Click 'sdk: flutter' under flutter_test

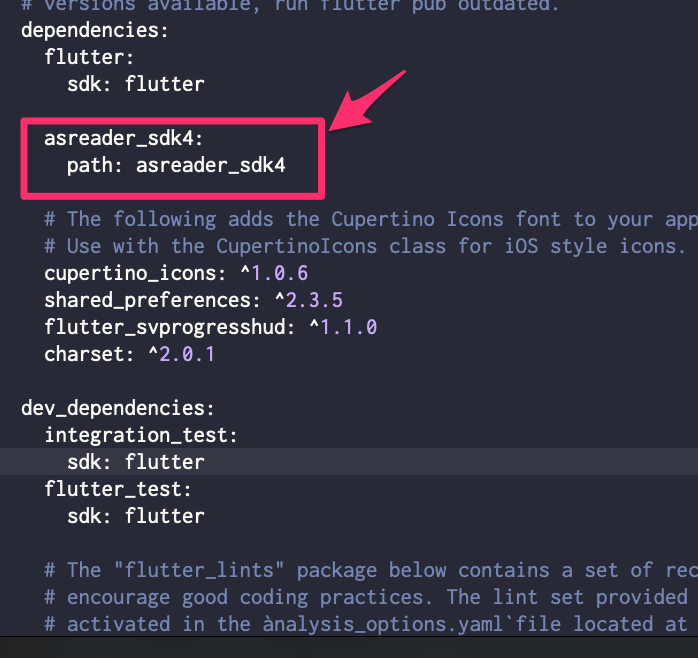pos(136,516)
